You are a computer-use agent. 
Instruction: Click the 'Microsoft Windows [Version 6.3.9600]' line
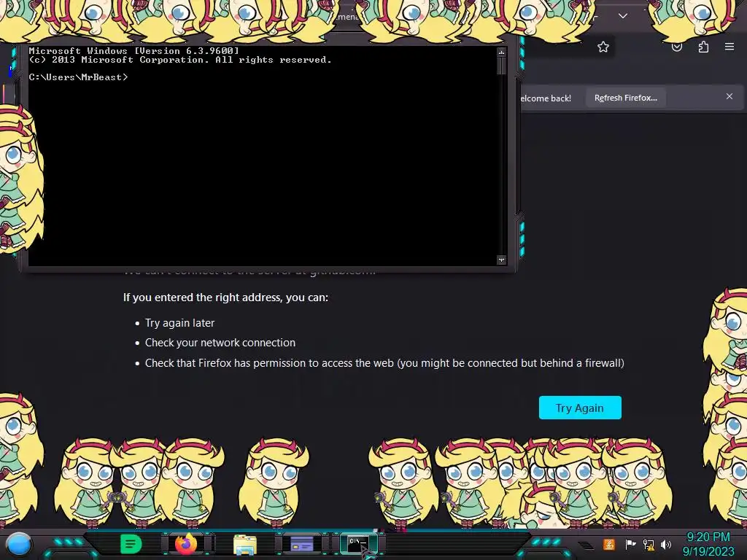134,50
